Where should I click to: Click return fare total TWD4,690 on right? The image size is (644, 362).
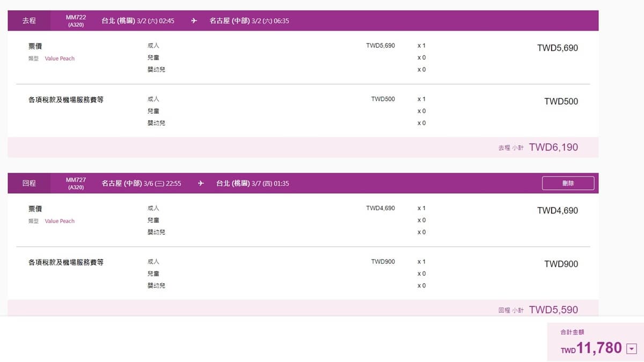pos(558,211)
